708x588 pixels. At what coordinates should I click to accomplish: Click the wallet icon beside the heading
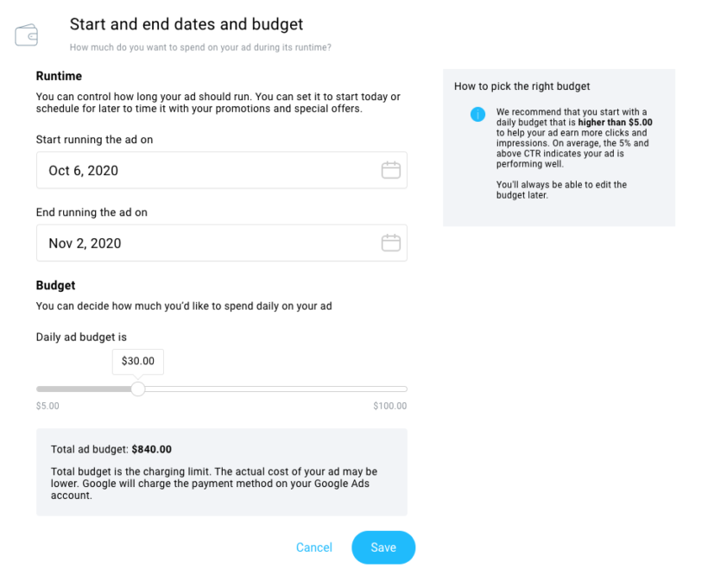click(x=26, y=35)
